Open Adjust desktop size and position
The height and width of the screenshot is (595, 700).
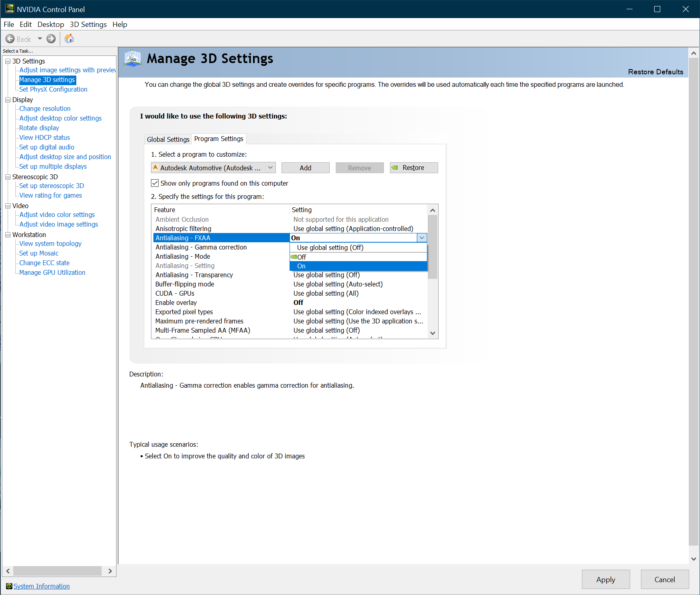coord(65,157)
